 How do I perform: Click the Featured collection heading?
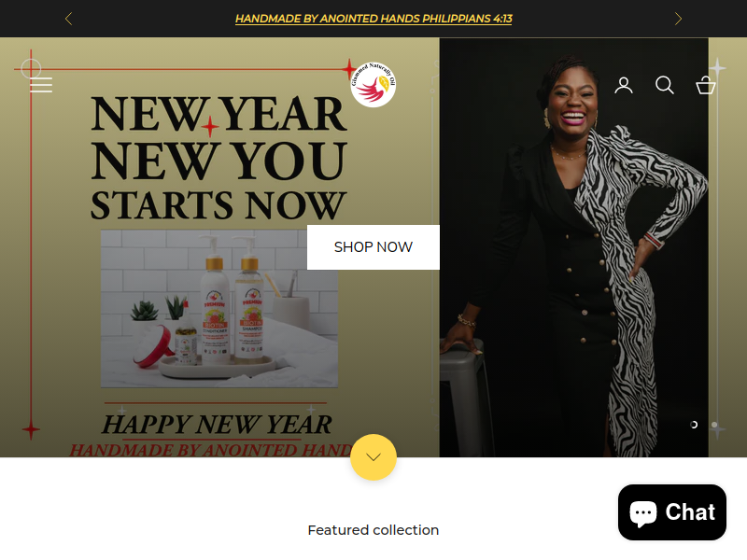click(373, 530)
